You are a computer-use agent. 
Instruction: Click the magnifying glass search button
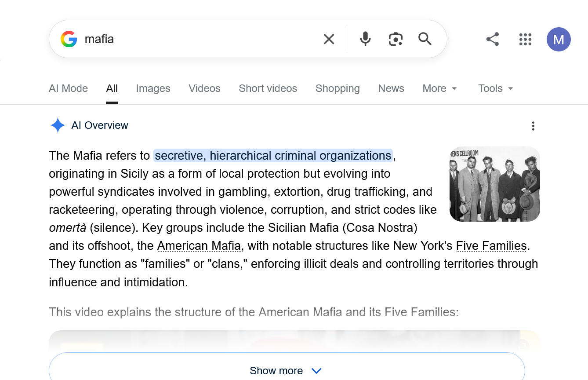pyautogui.click(x=425, y=39)
